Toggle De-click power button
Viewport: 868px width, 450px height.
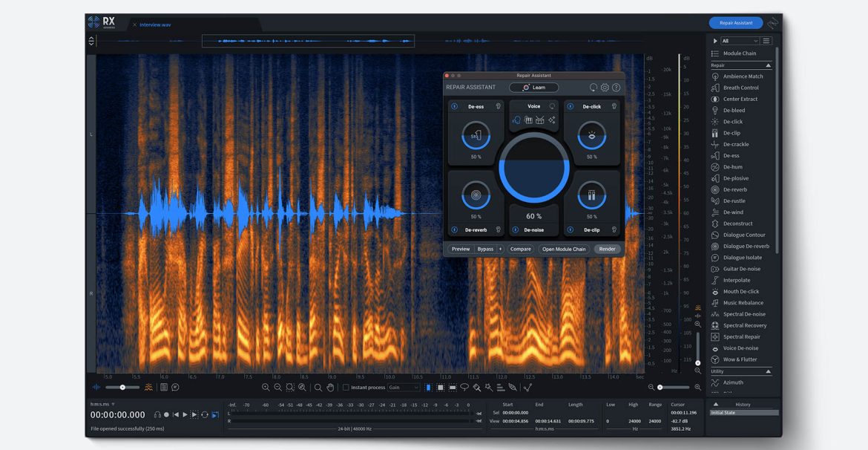point(571,106)
